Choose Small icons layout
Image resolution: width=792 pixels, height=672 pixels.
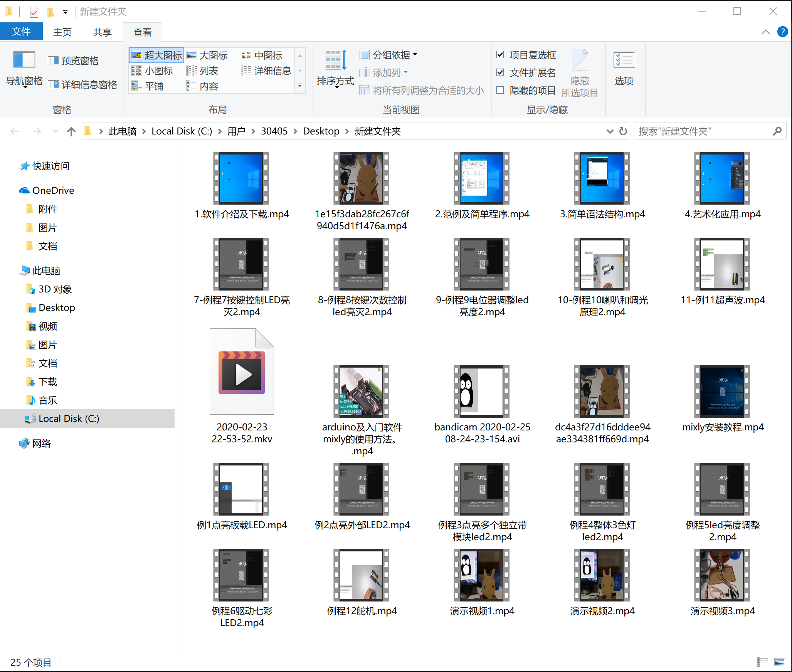152,71
